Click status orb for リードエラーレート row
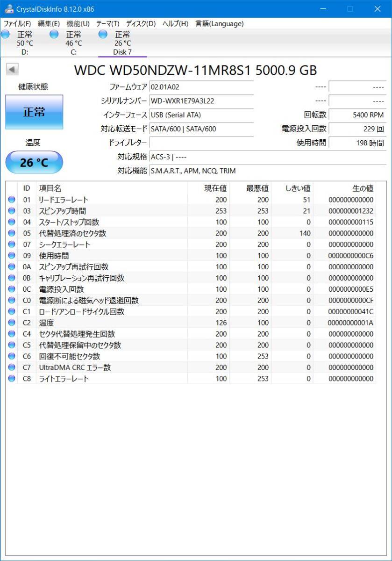392x561 pixels. [12, 200]
